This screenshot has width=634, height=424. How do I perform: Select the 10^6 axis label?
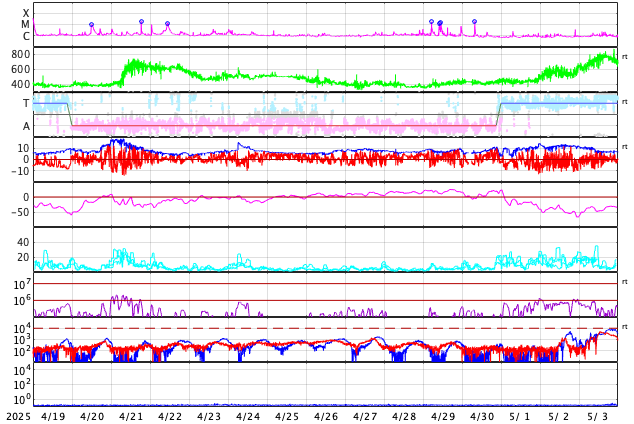22,301
